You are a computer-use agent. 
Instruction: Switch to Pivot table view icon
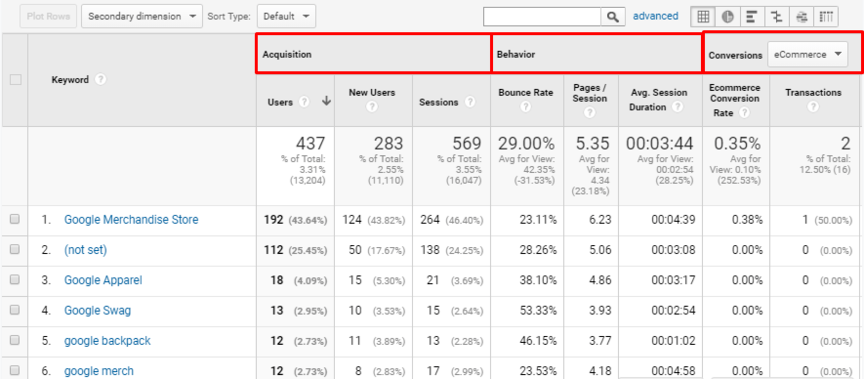[x=825, y=17]
